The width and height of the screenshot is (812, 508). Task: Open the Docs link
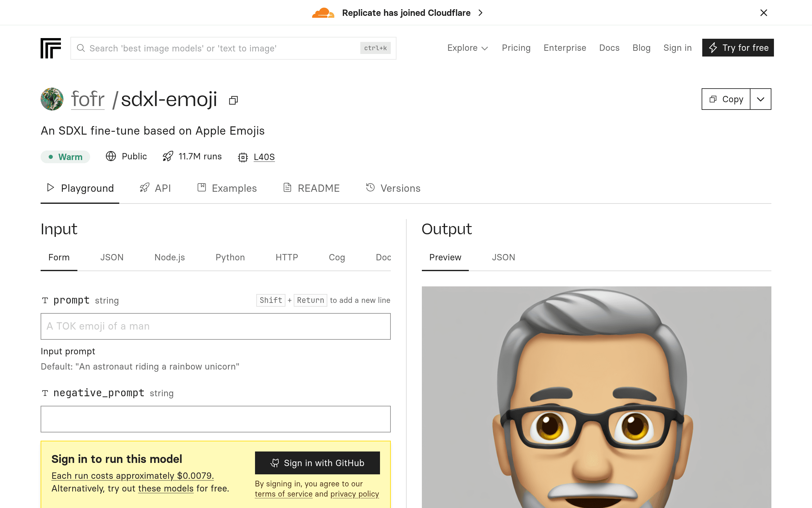pyautogui.click(x=609, y=48)
